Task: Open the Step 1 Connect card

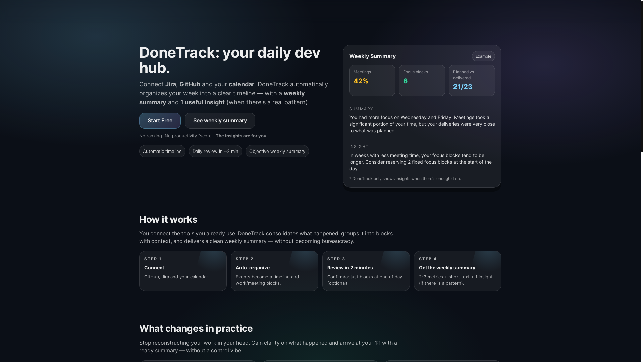Action: [x=183, y=271]
